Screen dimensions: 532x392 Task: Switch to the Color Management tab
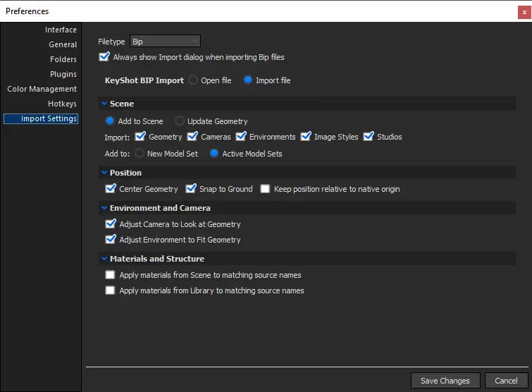point(42,89)
